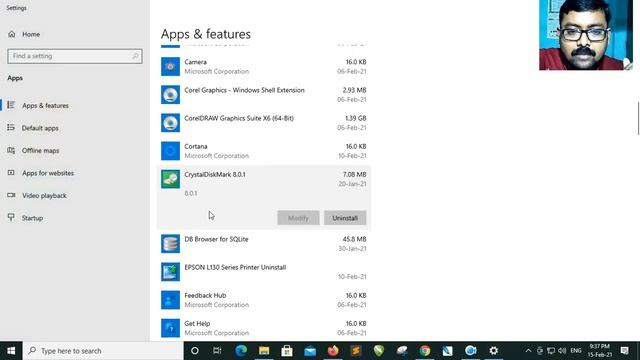Select CorelDRAW Graphics Suite X6 (64-Bit) entry

[239, 118]
